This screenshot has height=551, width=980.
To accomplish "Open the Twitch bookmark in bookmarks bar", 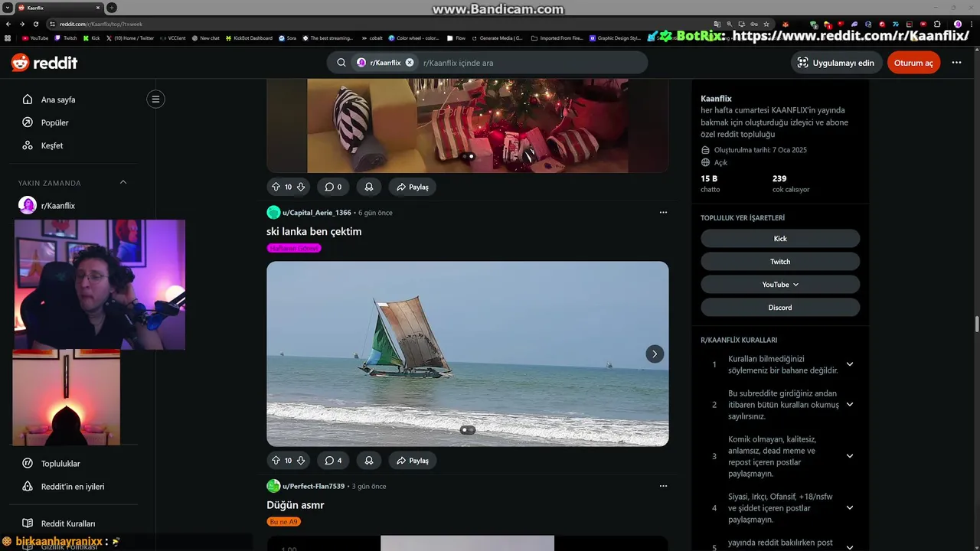I will click(66, 37).
